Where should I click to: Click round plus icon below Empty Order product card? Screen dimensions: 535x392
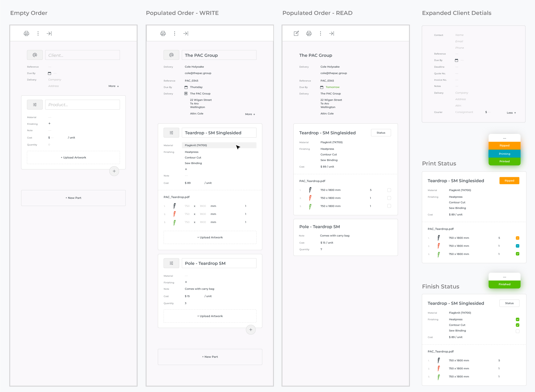click(x=114, y=171)
